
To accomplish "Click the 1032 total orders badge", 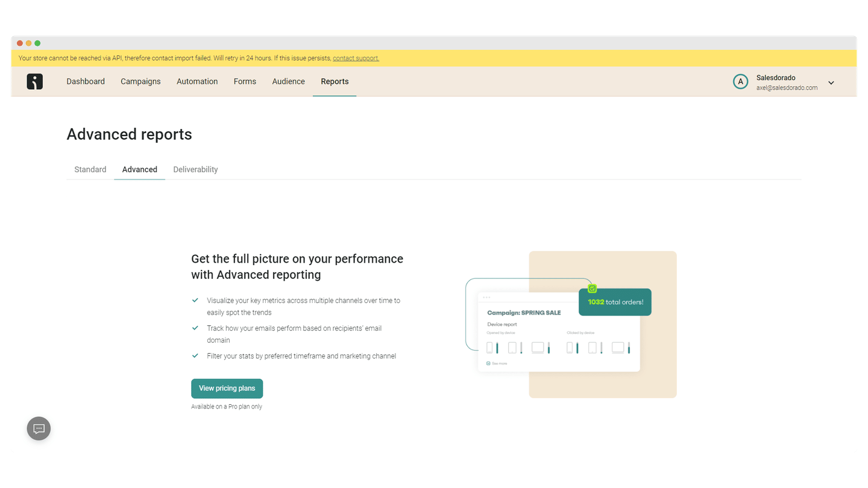I will click(x=615, y=302).
